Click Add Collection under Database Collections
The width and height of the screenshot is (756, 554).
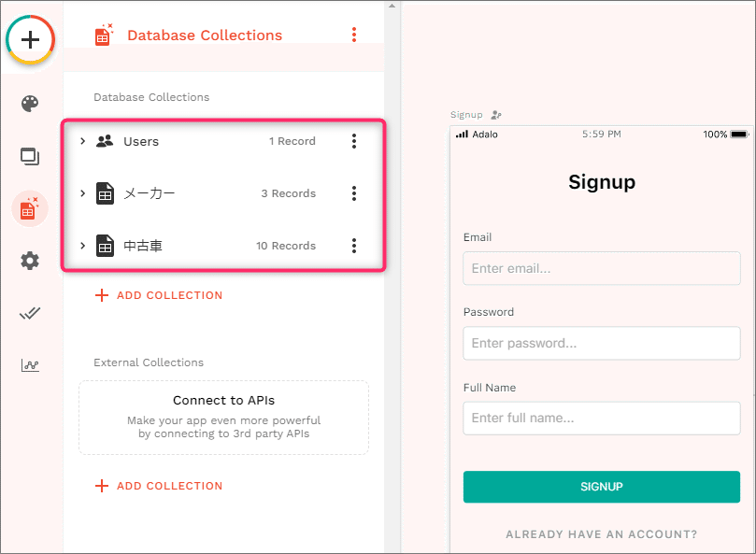(x=159, y=295)
